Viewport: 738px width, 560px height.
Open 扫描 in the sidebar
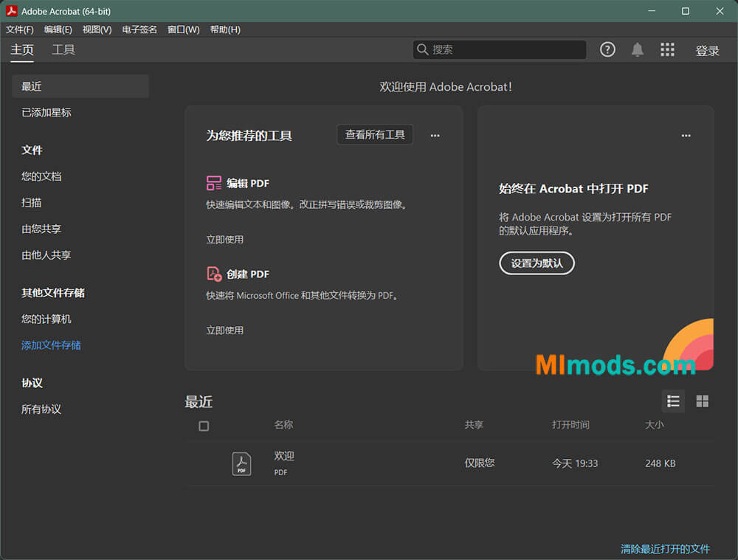click(32, 203)
